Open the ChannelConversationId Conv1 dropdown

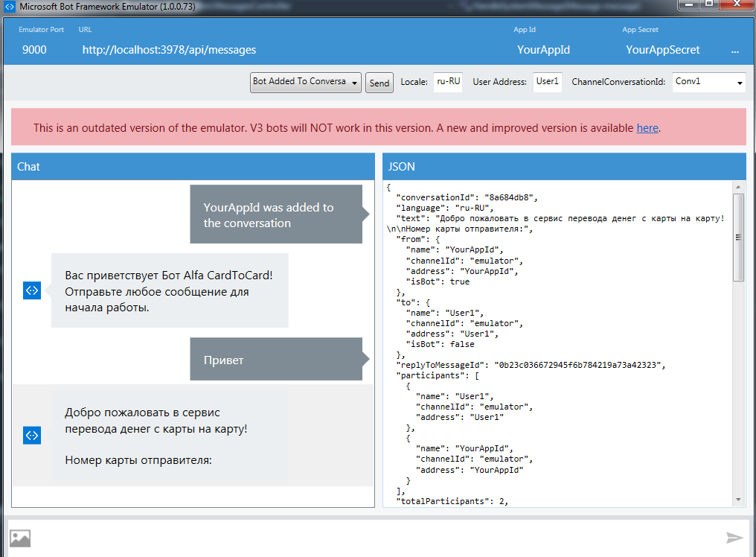point(708,82)
